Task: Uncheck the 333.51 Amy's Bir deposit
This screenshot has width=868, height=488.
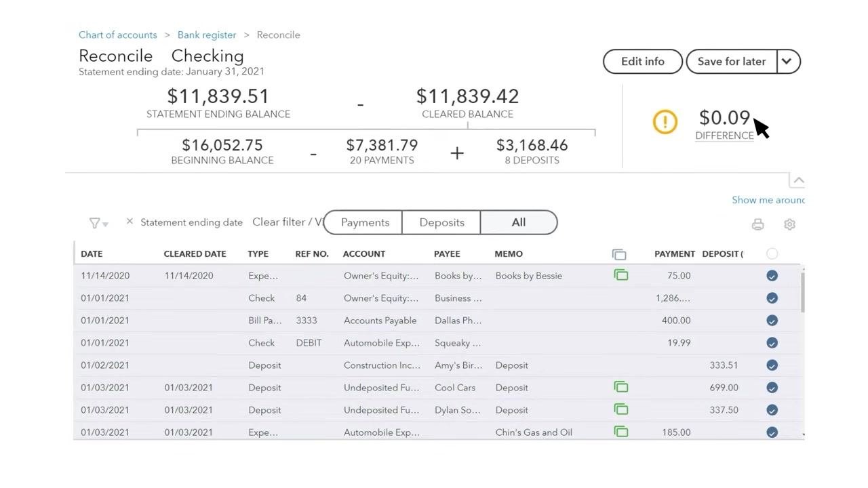Action: click(x=772, y=365)
